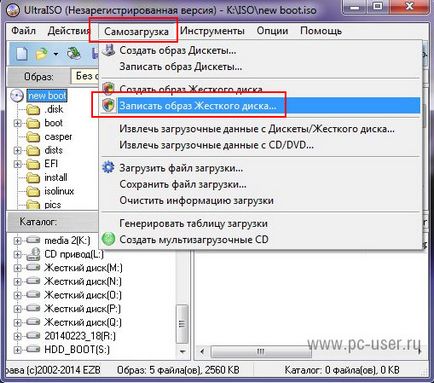Select 20140223_18(R:) drive
The width and height of the screenshot is (434, 383).
(80, 336)
